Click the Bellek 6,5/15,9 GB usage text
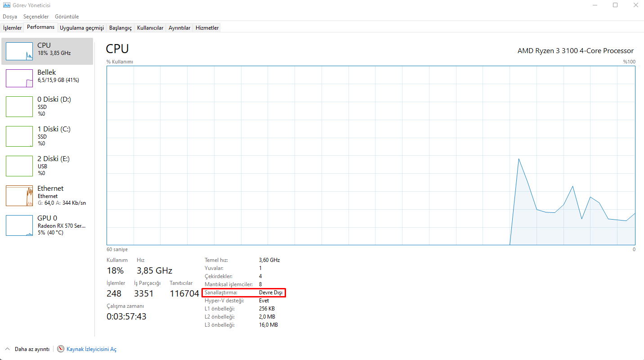The image size is (644, 360). click(x=58, y=80)
